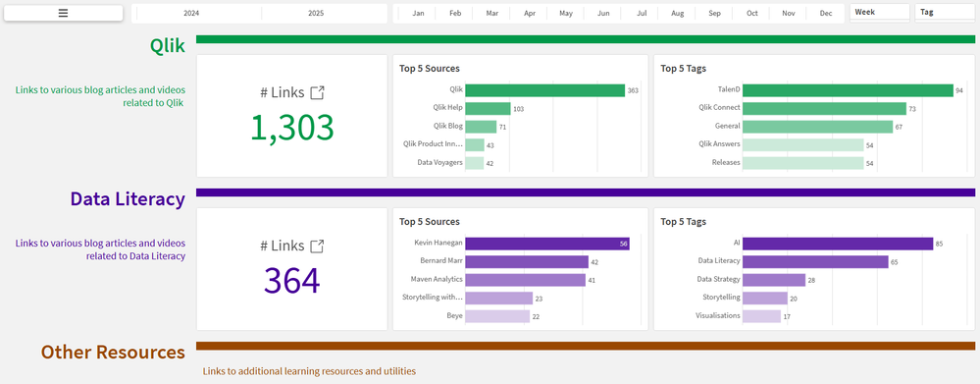Open the hamburger menu button
The width and height of the screenshot is (980, 384).
[63, 13]
